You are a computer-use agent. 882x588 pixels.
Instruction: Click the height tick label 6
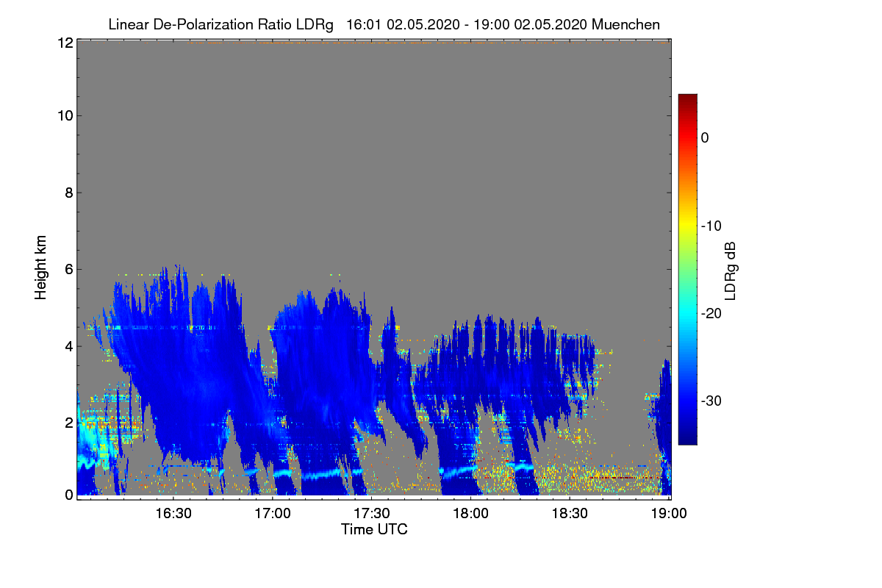[68, 269]
